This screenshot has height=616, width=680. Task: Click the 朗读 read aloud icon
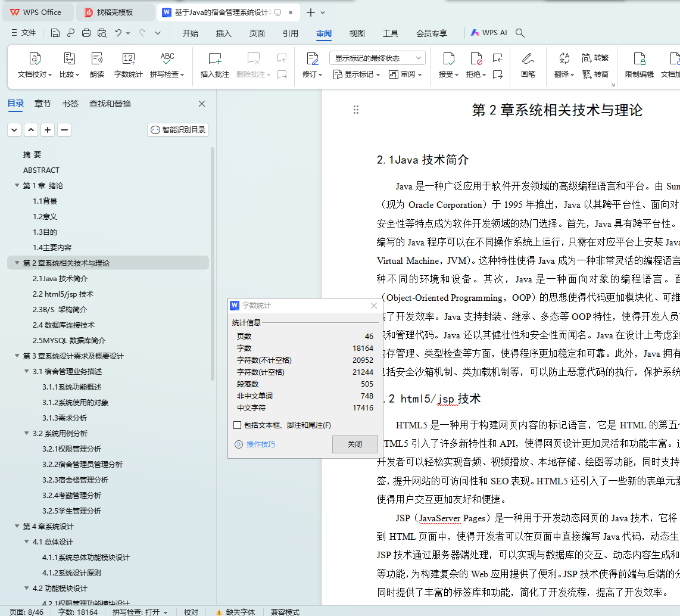pyautogui.click(x=97, y=59)
